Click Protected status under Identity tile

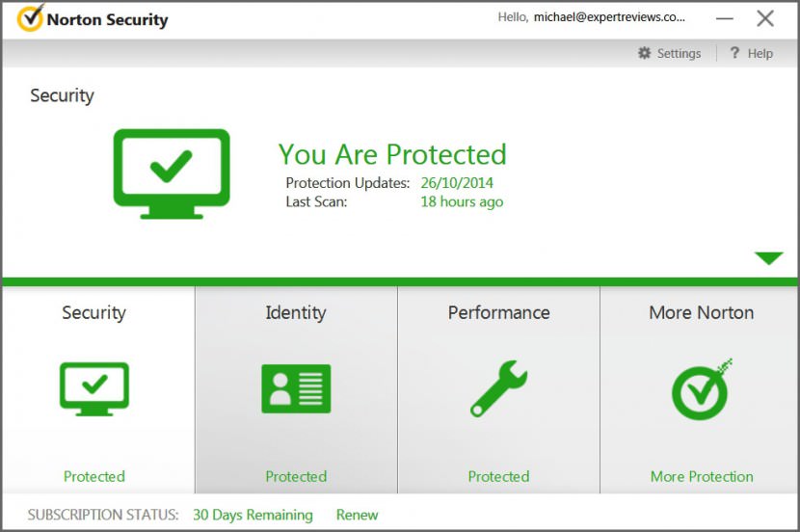pos(296,476)
